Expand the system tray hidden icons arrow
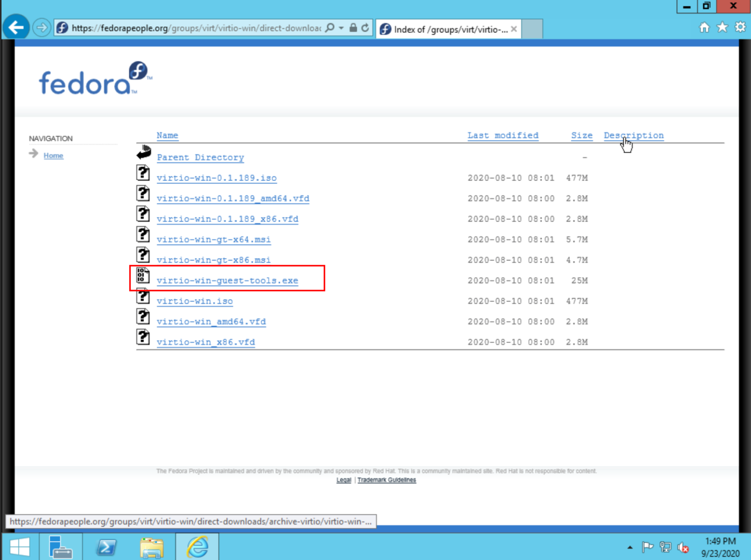 tap(629, 548)
